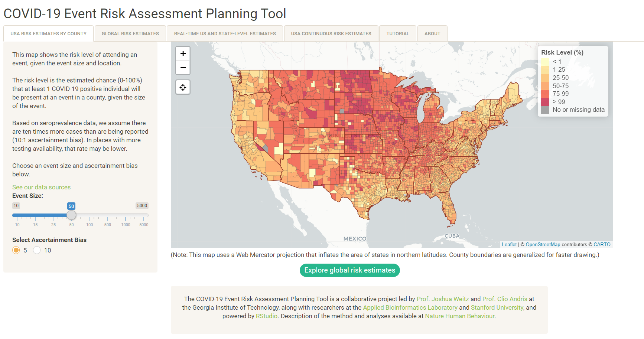Switch to USA Continuous Risk Estimates tab
The image size is (644, 339).
(x=331, y=33)
